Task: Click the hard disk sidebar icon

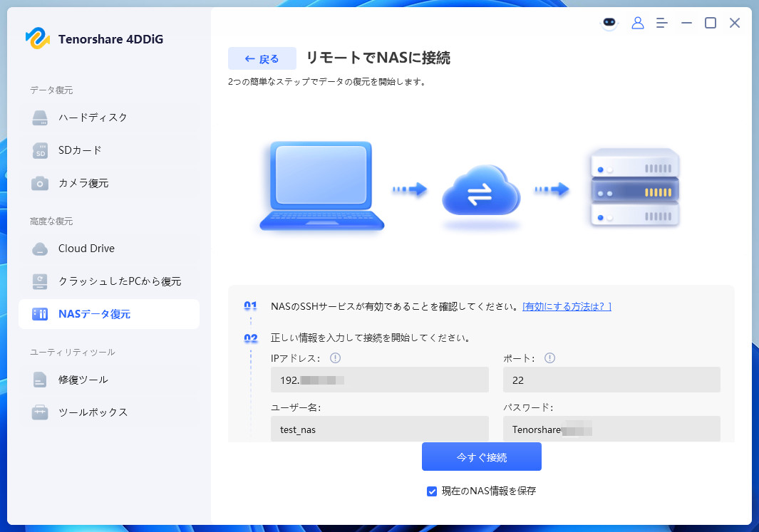Action: click(40, 118)
